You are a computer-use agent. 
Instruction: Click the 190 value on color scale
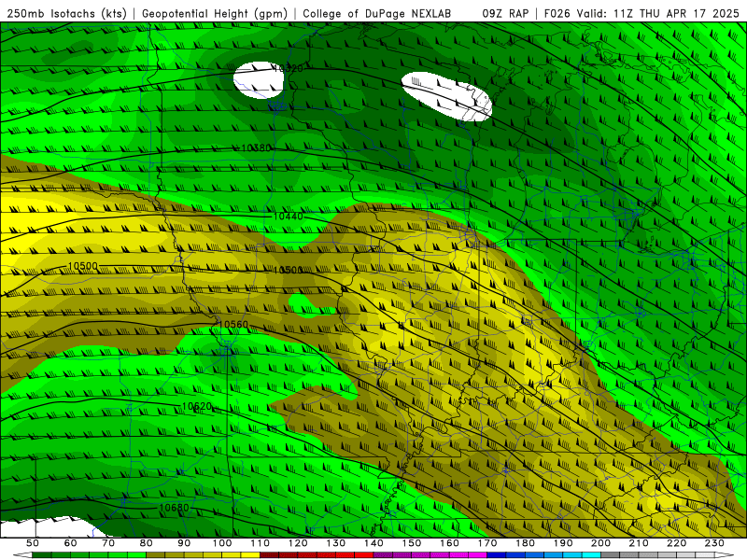pyautogui.click(x=563, y=543)
